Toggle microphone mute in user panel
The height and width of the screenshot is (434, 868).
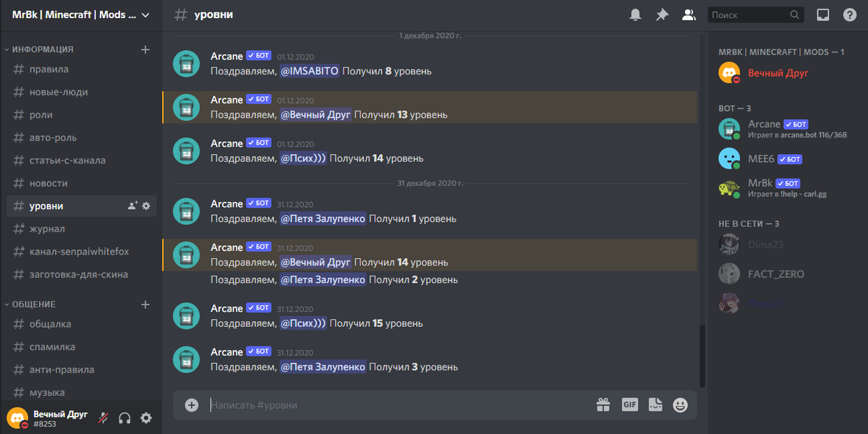point(103,418)
